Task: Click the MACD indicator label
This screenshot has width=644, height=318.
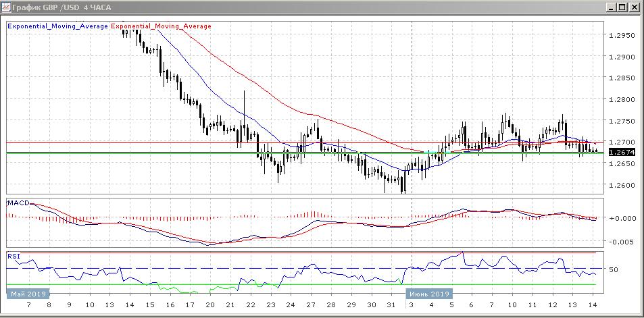Action: coord(18,203)
